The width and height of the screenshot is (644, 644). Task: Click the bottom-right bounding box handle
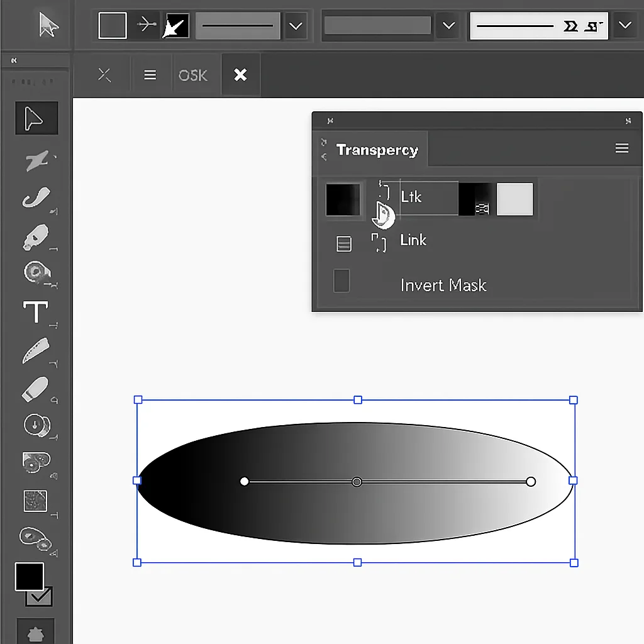[x=574, y=563]
